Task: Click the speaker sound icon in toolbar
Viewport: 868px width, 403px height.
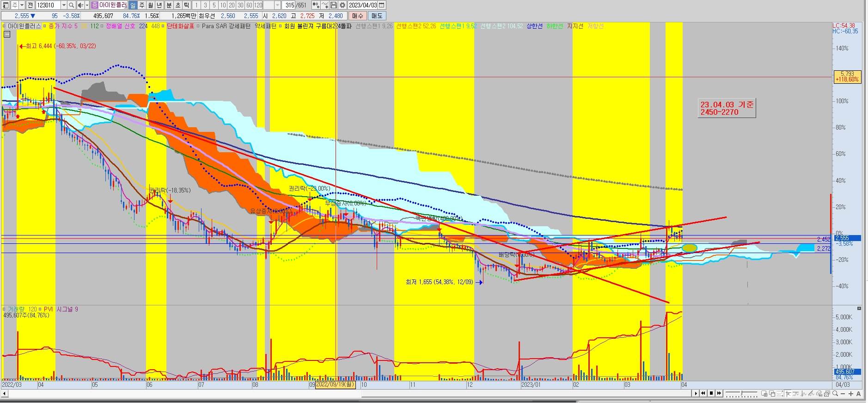Action: tap(80, 5)
